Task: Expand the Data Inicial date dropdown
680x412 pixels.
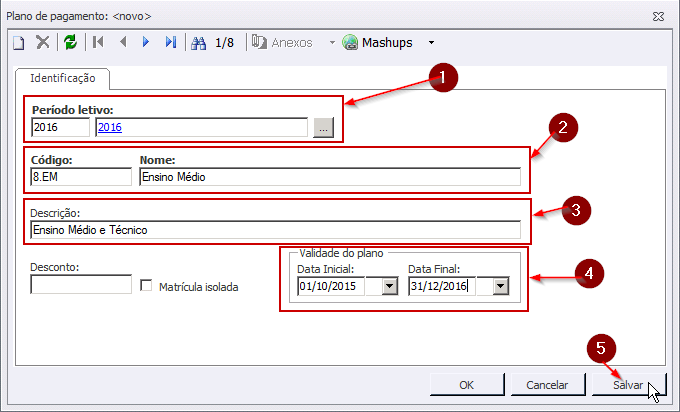Action: coord(388,286)
